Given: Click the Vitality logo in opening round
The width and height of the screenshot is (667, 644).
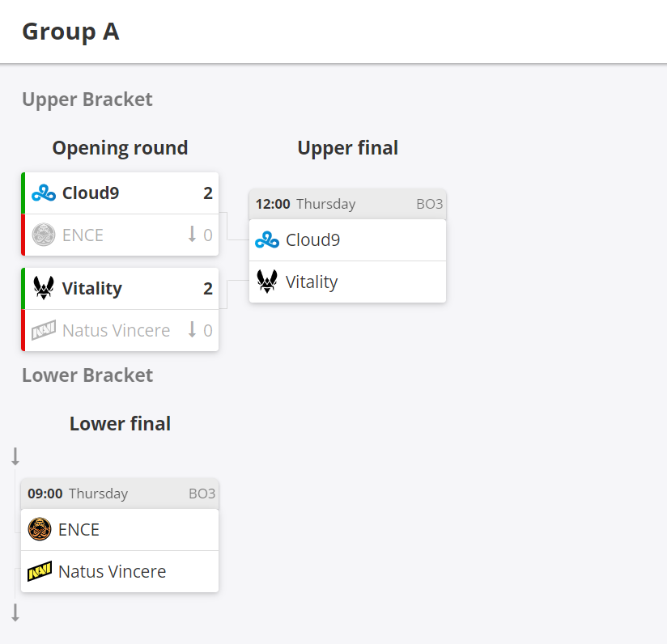Looking at the screenshot, I should (x=44, y=288).
